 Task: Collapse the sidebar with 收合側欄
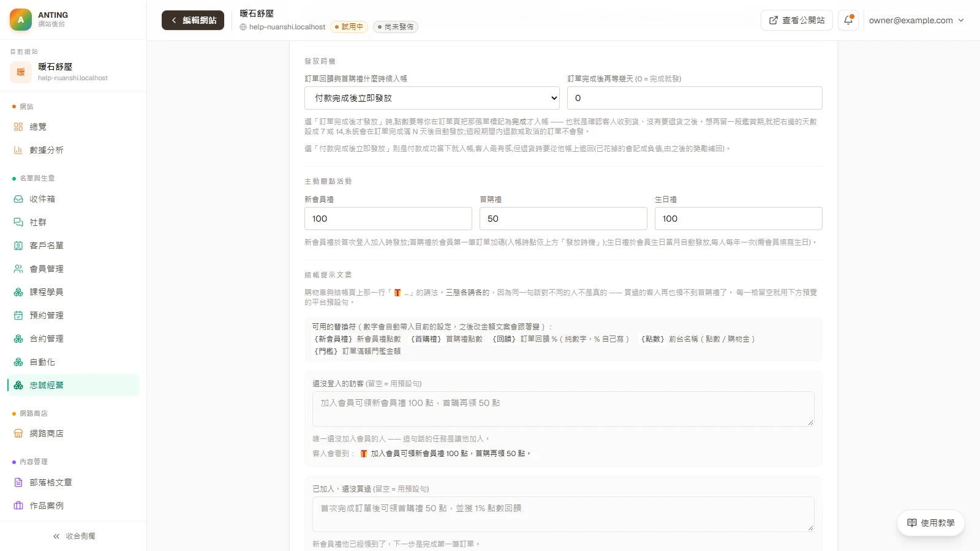73,536
